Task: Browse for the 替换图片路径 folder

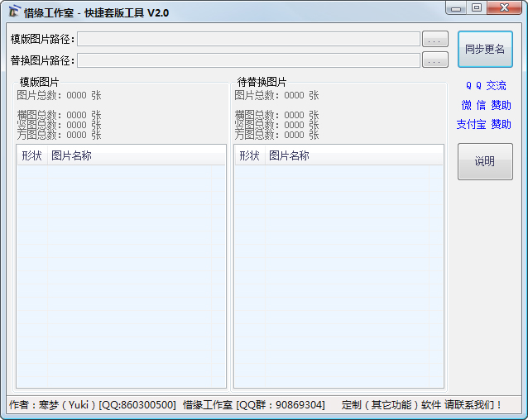Action: (434, 60)
